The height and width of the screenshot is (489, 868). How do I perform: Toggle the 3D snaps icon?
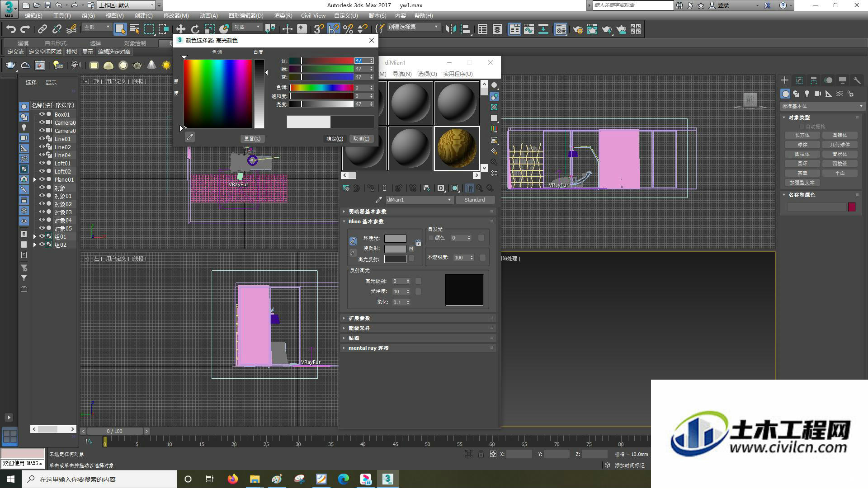click(x=319, y=29)
